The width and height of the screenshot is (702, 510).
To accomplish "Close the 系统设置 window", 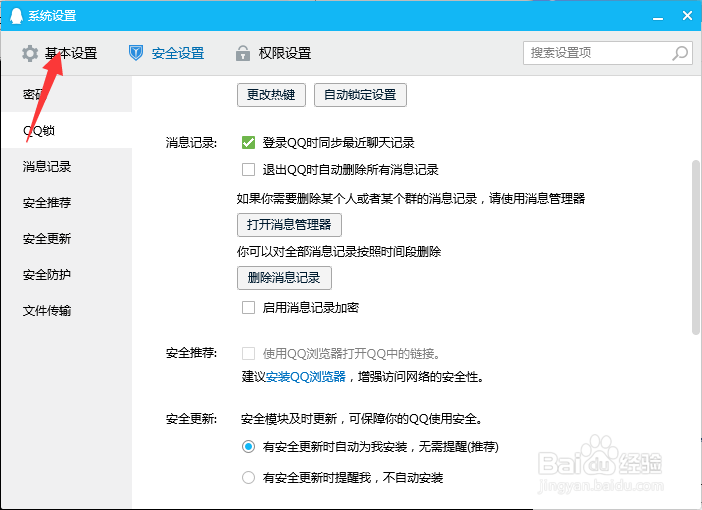I will point(688,16).
